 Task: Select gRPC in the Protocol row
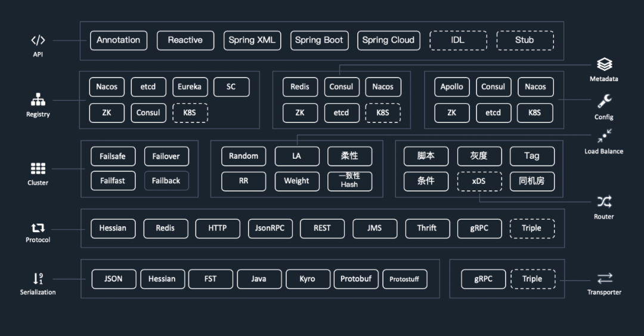[x=479, y=228]
